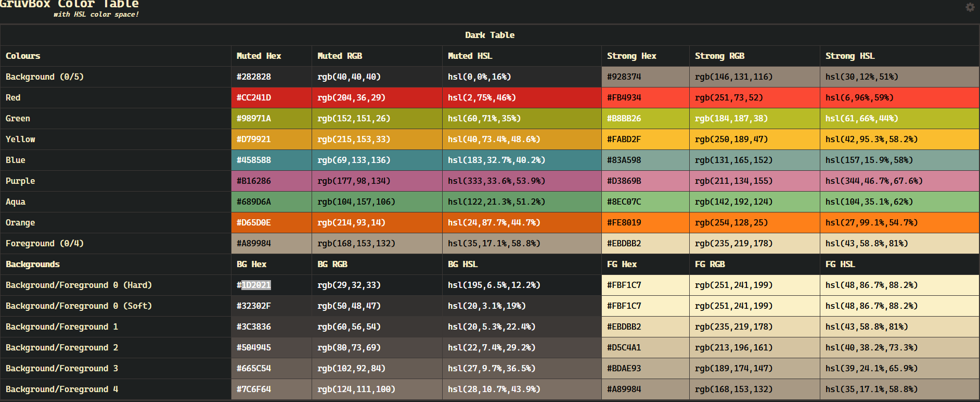Click the rgb(250,189,47) cell
This screenshot has height=402, width=980.
coord(755,139)
